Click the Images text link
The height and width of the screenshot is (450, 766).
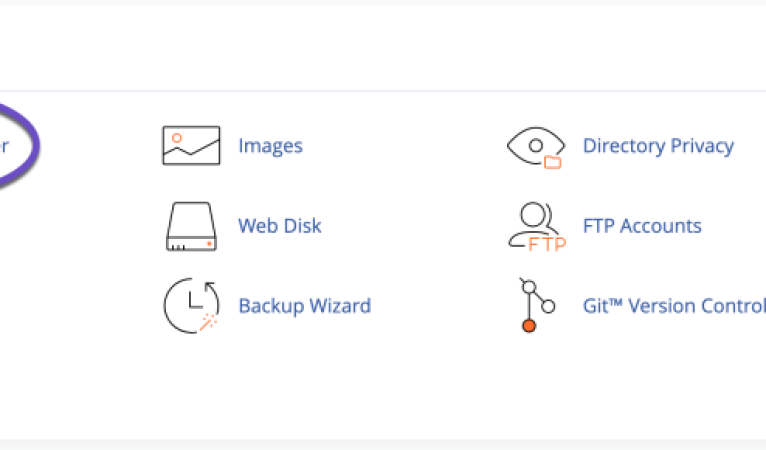coord(271,146)
